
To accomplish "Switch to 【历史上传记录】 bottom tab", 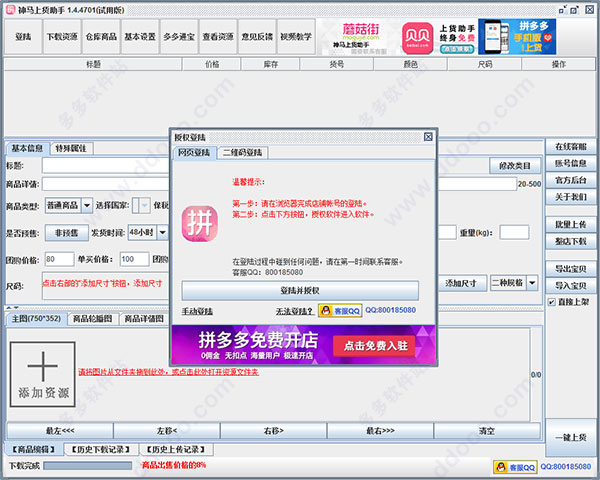I will pyautogui.click(x=176, y=449).
